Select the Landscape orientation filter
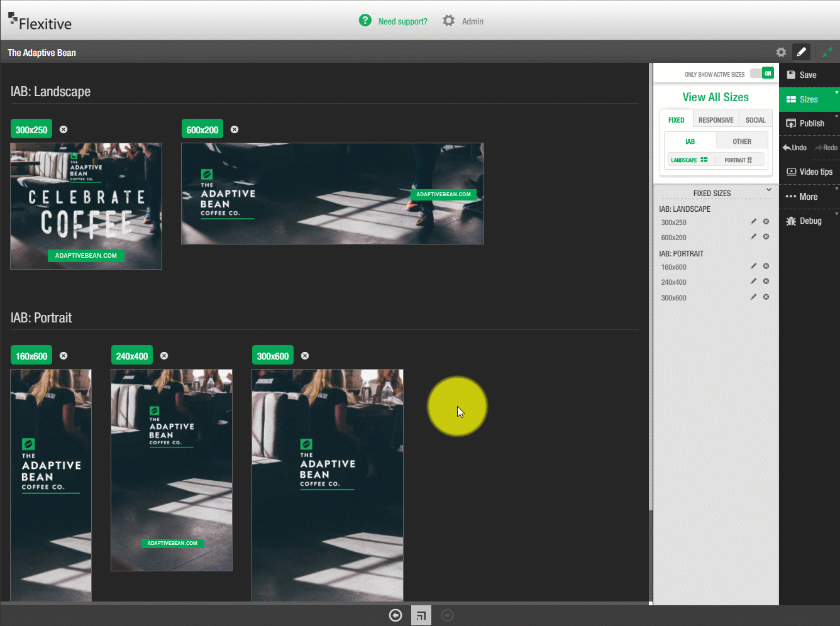This screenshot has width=840, height=626. tap(689, 160)
